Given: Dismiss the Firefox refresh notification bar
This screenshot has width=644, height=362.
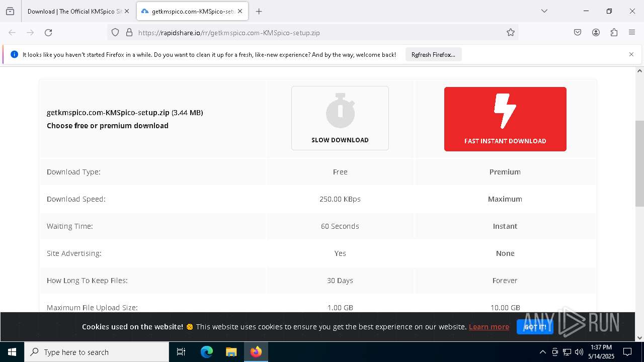Looking at the screenshot, I should tap(631, 54).
